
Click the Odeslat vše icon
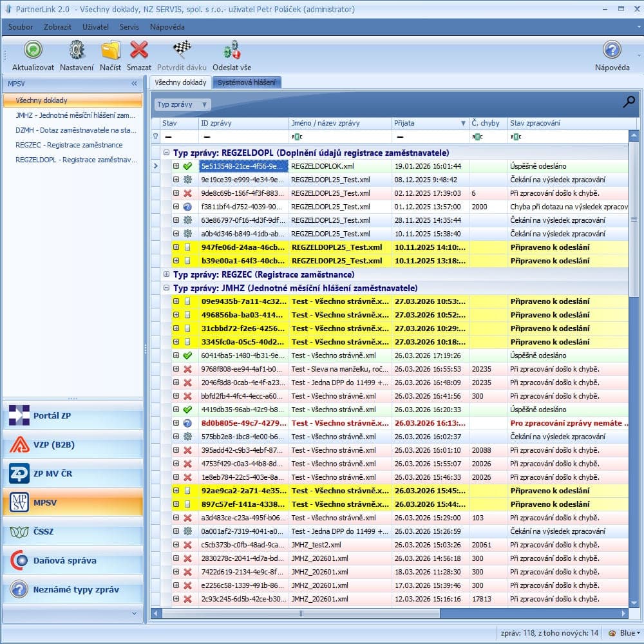coord(232,50)
